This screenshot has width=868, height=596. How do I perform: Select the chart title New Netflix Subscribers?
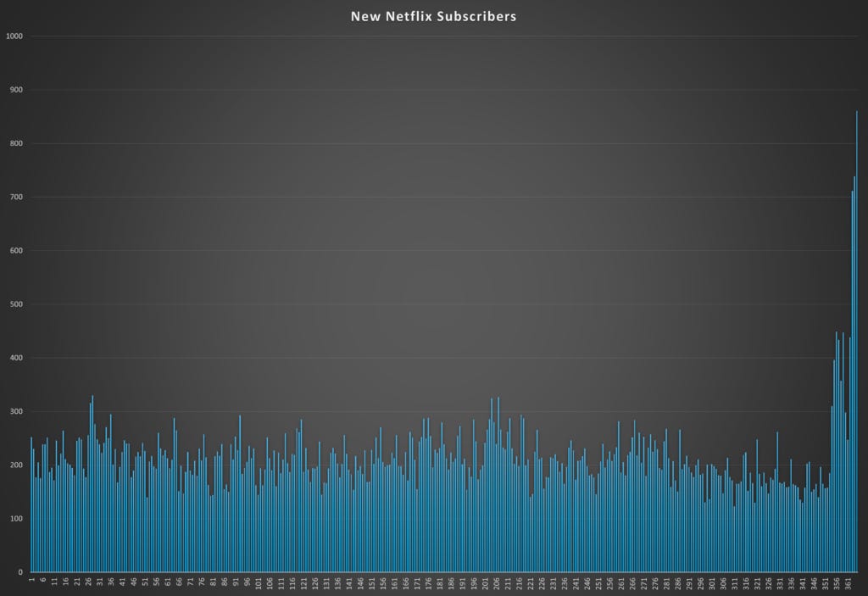(x=433, y=17)
